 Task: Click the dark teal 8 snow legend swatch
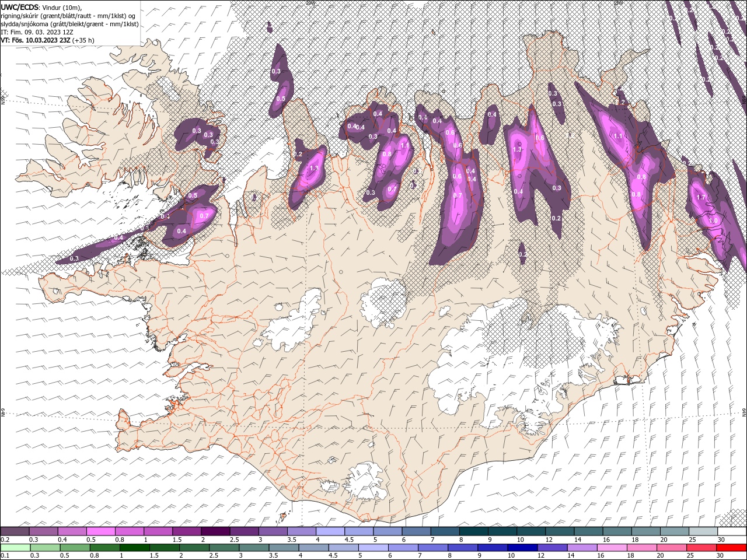pos(474,531)
